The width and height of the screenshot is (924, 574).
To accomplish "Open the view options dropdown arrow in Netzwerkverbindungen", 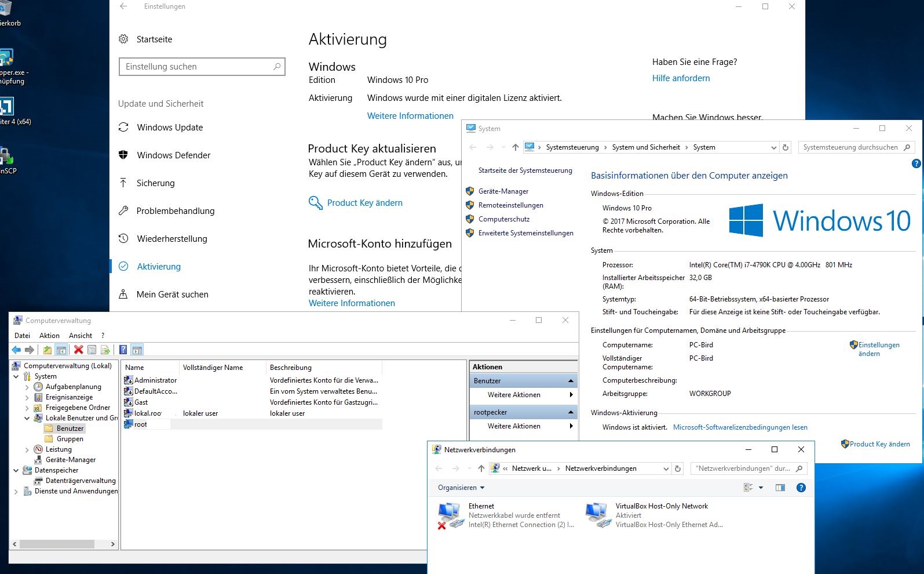I will pyautogui.click(x=761, y=488).
